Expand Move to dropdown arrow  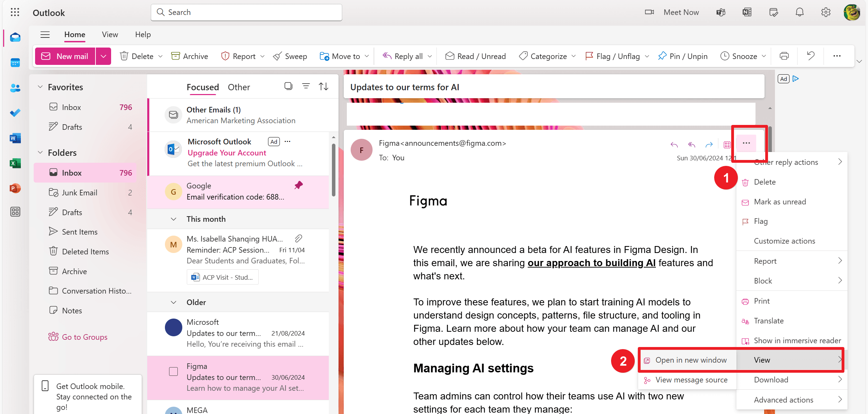point(367,56)
